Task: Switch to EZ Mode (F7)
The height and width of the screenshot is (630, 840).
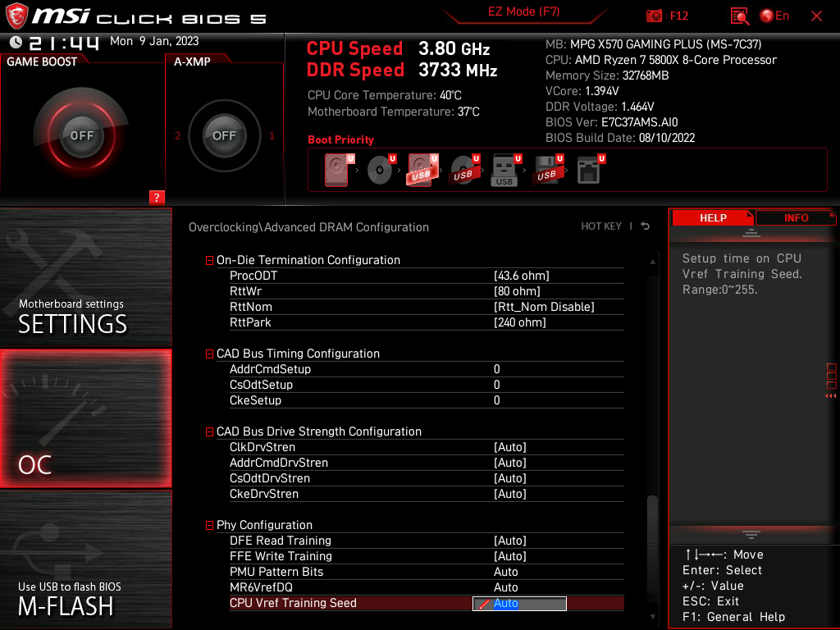Action: [x=523, y=11]
